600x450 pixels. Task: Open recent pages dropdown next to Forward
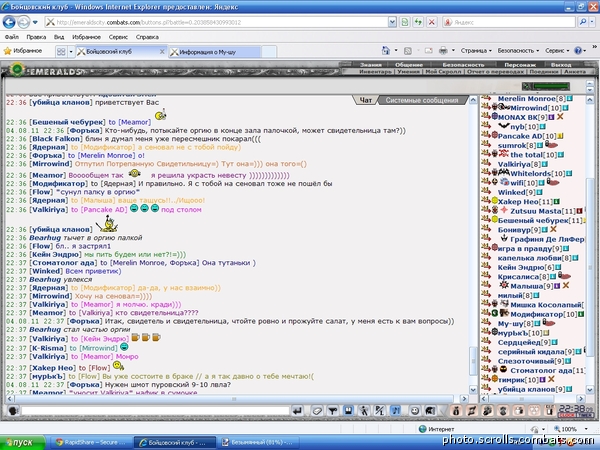[35, 22]
